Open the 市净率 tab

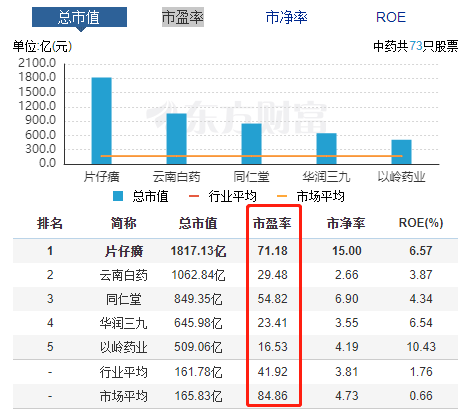click(286, 17)
